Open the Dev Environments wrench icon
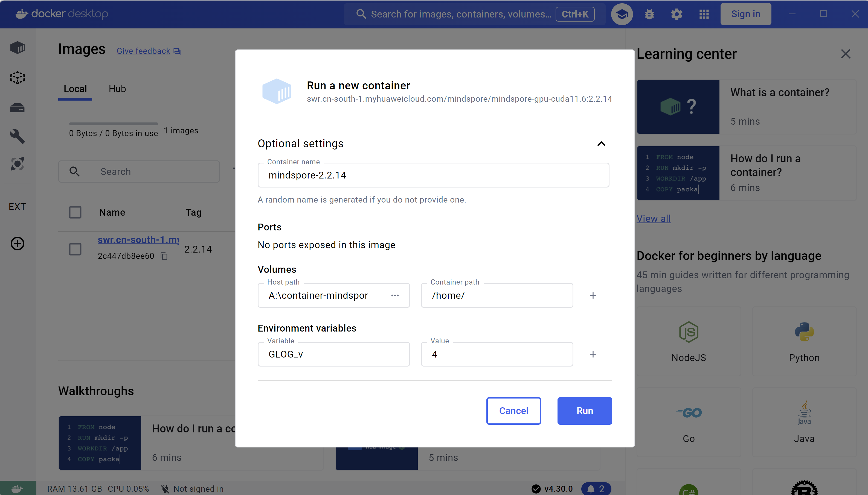The image size is (868, 495). pos(17,136)
